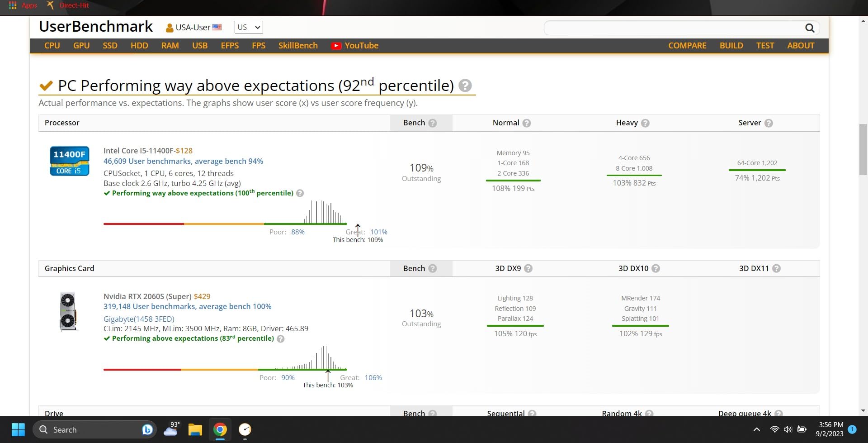Screen dimensions: 868x443
Task: Click the volume speaker icon
Action: point(788,429)
